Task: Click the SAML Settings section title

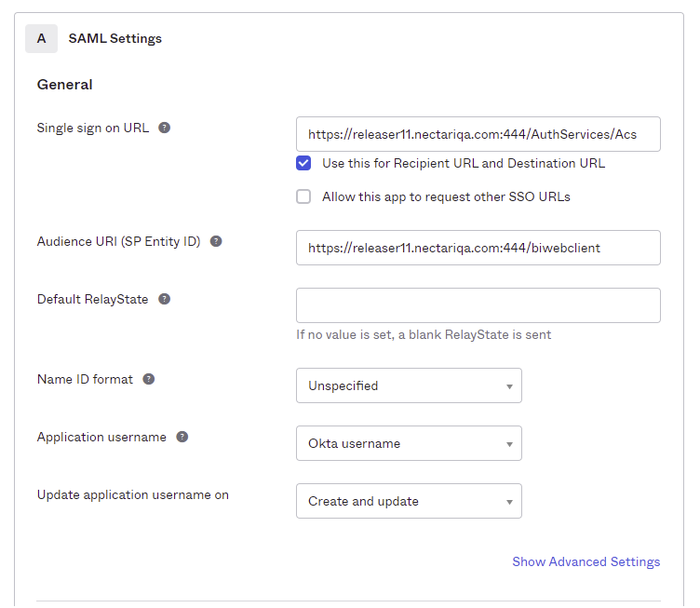Action: coord(114,38)
